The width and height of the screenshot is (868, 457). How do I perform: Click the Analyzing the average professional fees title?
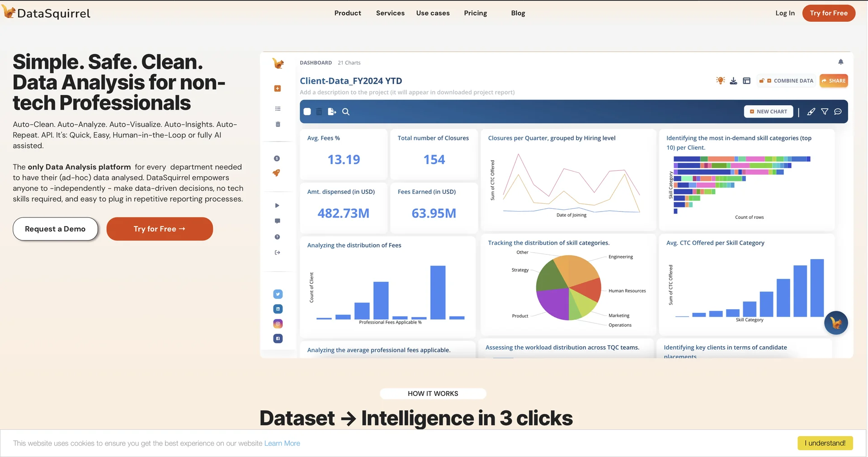pyautogui.click(x=379, y=350)
